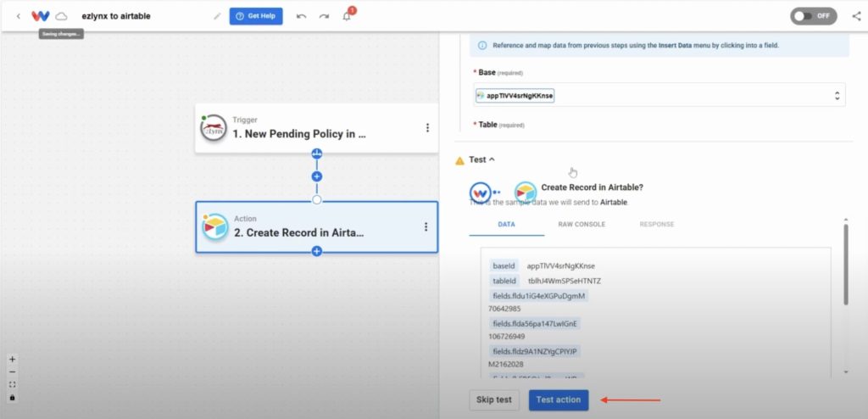868x419 pixels.
Task: Select fields.fldu1iG4eXGPuDgmM key
Action: point(538,296)
